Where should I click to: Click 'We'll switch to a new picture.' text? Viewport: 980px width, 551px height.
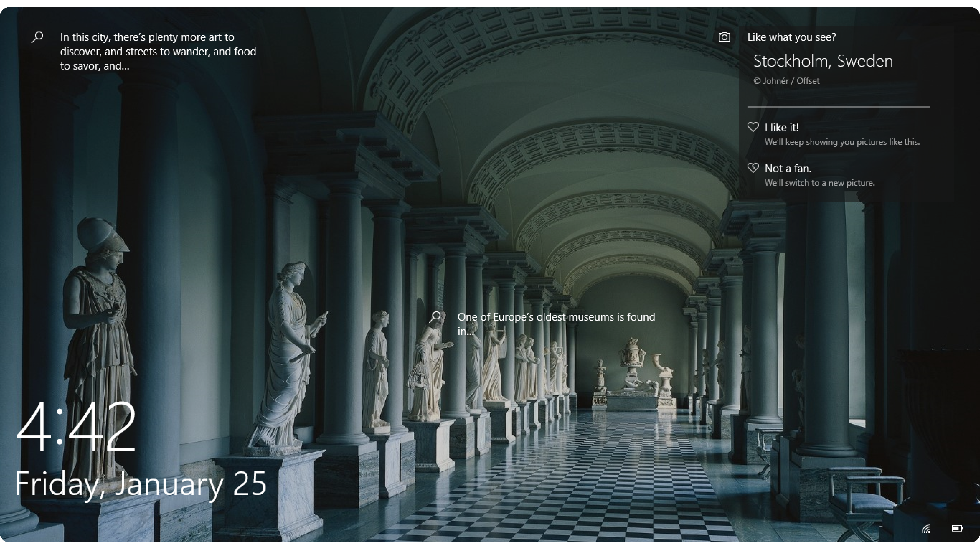(x=820, y=183)
